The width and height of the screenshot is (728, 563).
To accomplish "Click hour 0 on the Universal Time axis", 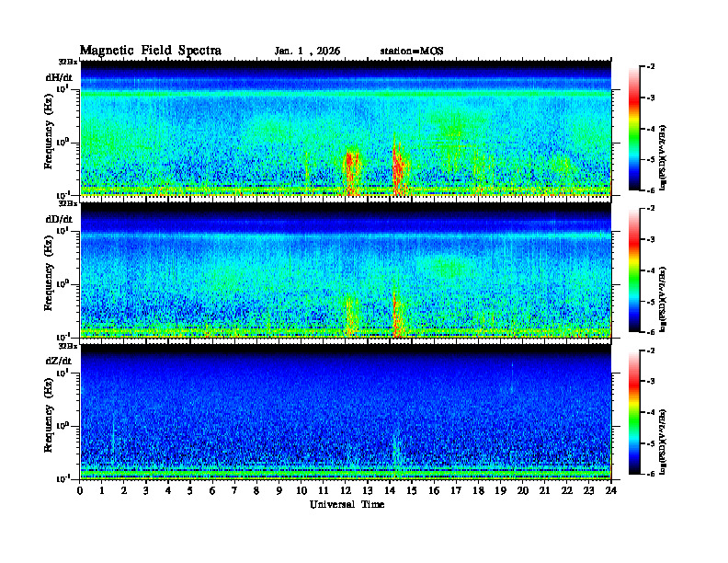I will (x=80, y=491).
